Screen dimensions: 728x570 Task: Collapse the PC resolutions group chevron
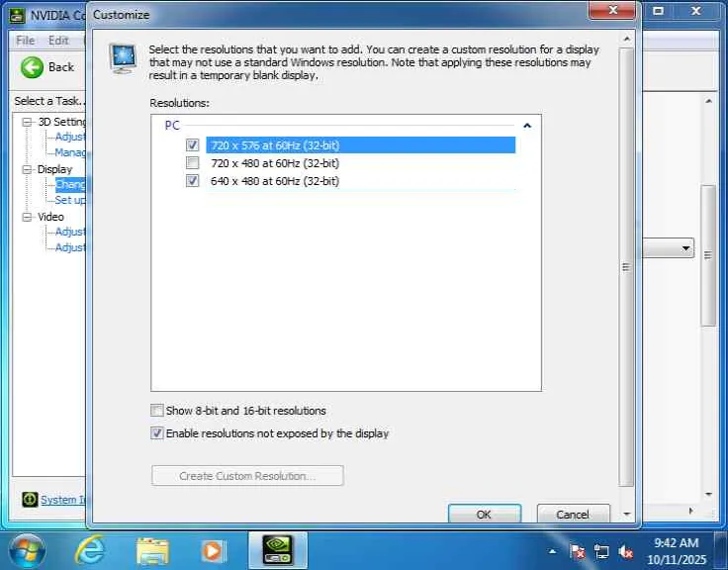(527, 126)
